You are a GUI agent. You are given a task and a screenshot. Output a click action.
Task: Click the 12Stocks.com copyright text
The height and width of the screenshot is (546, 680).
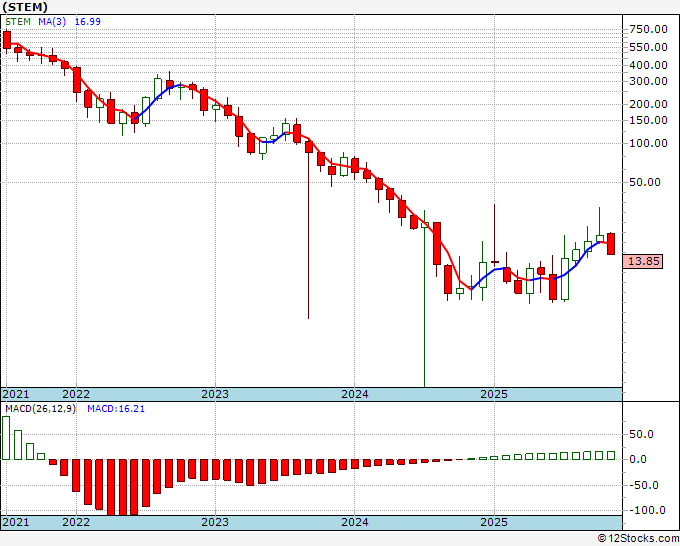638,539
